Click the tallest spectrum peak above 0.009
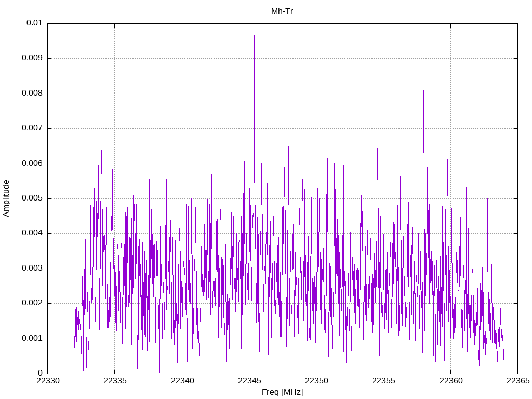The width and height of the screenshot is (532, 399). (x=254, y=36)
